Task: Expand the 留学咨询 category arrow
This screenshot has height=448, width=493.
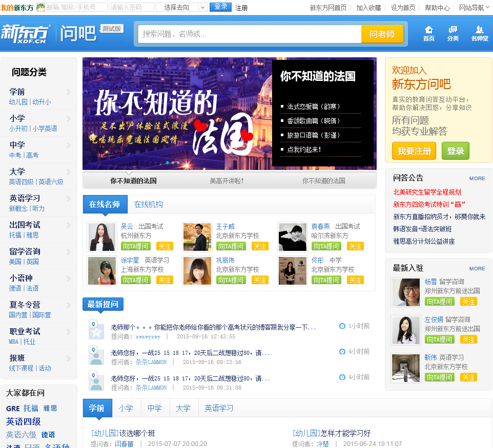Action: (69, 252)
